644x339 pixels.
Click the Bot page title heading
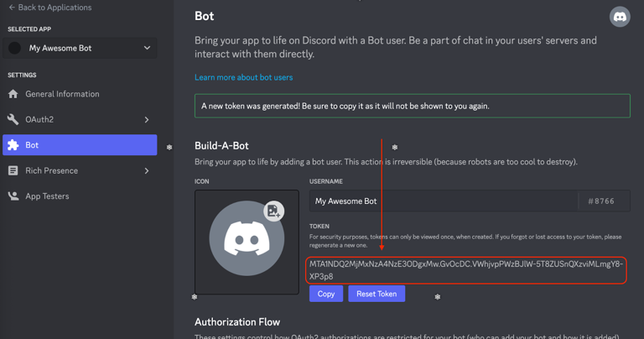tap(205, 16)
